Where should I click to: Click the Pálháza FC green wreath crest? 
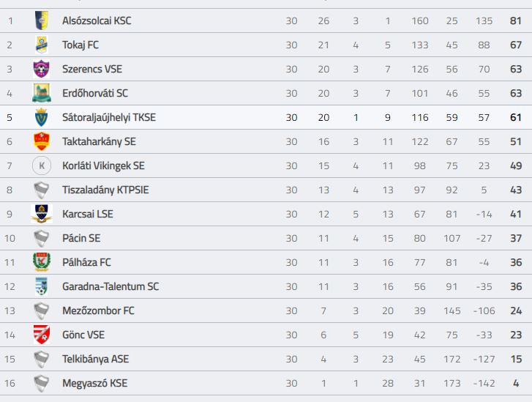pos(42,262)
